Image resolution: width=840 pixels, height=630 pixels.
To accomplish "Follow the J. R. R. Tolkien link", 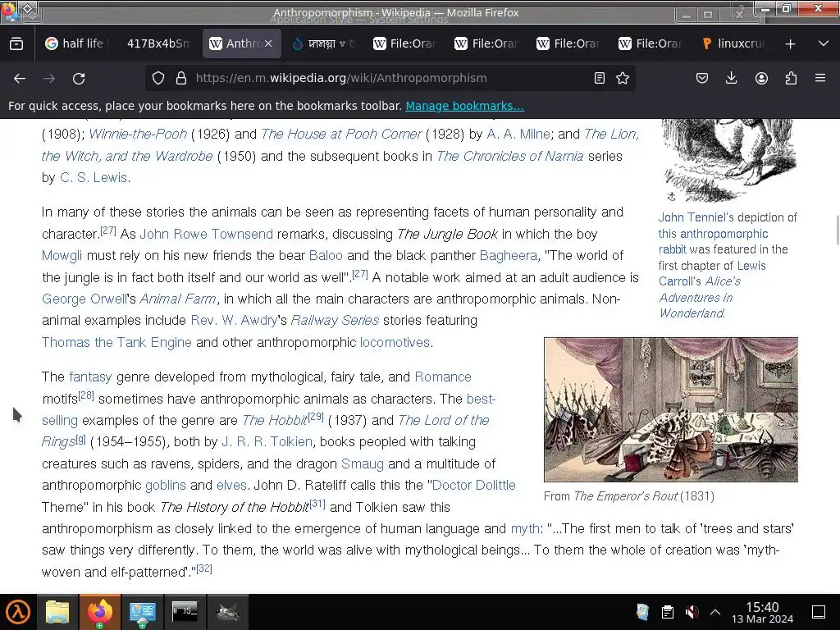I will pos(267,442).
